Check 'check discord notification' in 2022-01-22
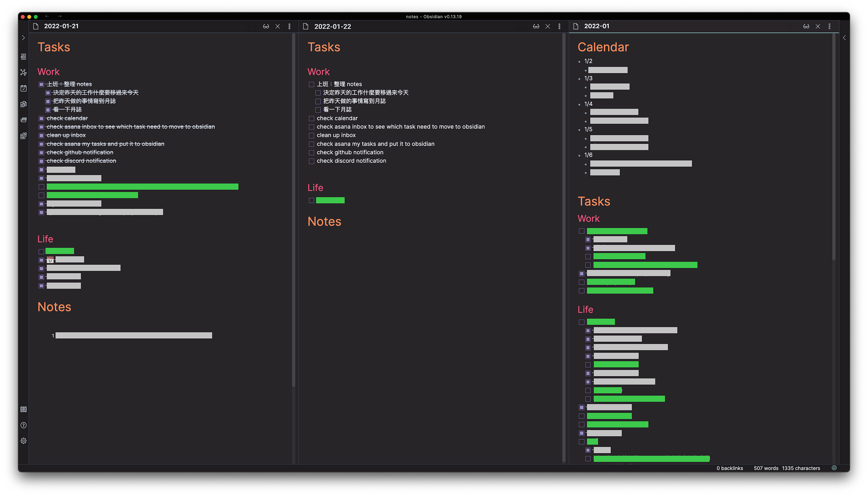Image resolution: width=868 pixels, height=496 pixels. (x=311, y=161)
